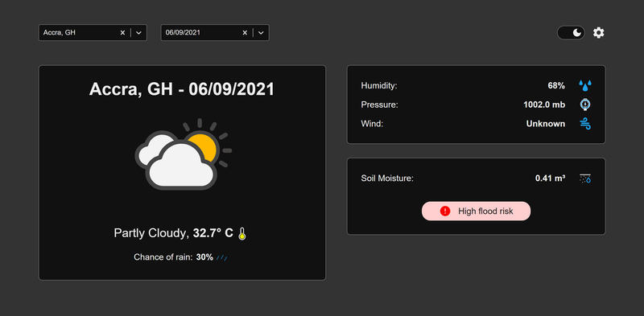Toggle the dark mode switch
This screenshot has height=316, width=644.
click(571, 33)
